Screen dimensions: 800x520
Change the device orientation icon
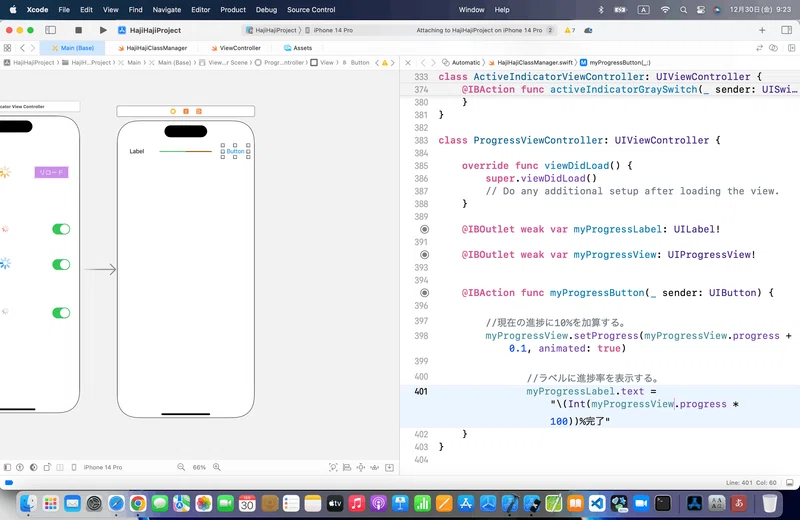(47, 467)
